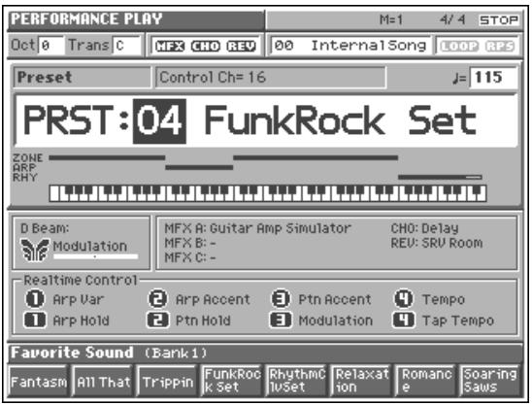Image resolution: width=532 pixels, height=405 pixels.
Task: Click knob 1 icon for Arp Var
Action: pyautogui.click(x=35, y=299)
